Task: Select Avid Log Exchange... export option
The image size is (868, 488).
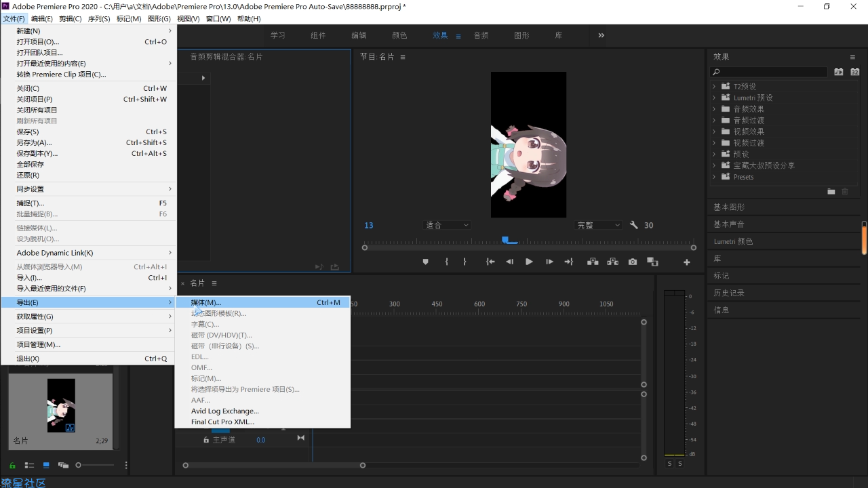Action: coord(262,411)
